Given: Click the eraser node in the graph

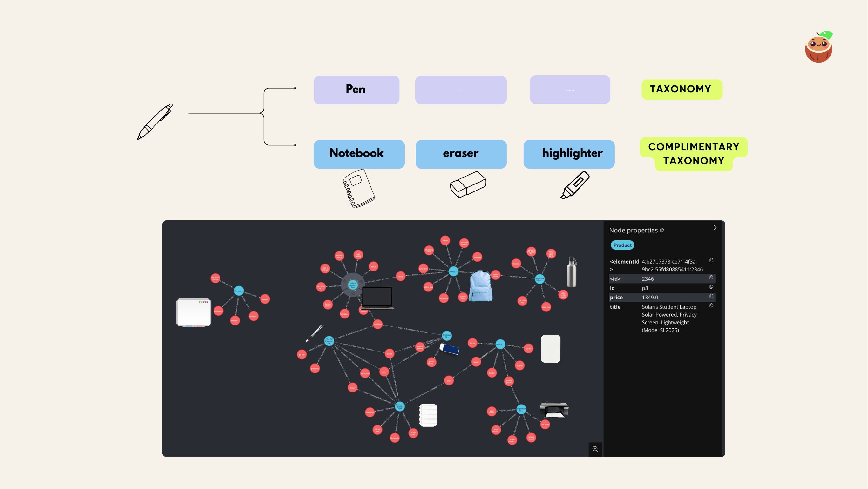Looking at the screenshot, I should (353, 388).
